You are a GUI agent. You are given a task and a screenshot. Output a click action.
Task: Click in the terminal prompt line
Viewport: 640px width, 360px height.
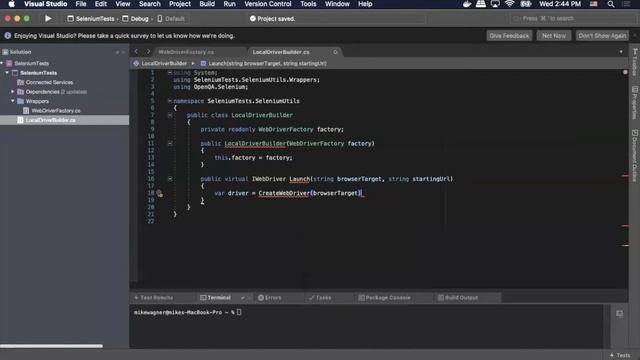click(x=188, y=312)
